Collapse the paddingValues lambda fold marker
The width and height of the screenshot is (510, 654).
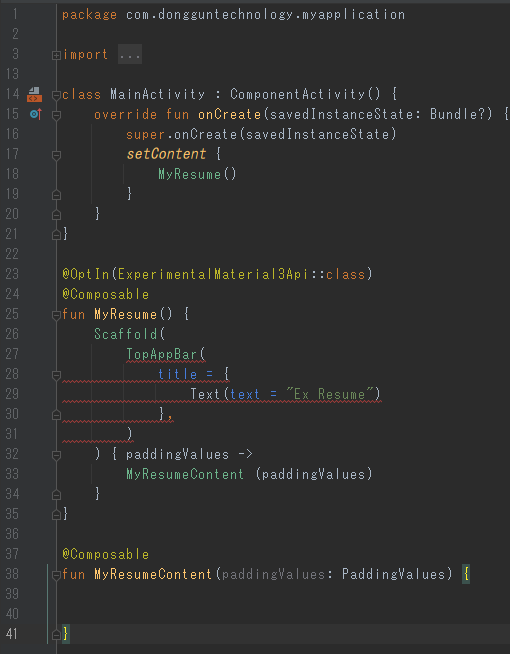[x=56, y=455]
